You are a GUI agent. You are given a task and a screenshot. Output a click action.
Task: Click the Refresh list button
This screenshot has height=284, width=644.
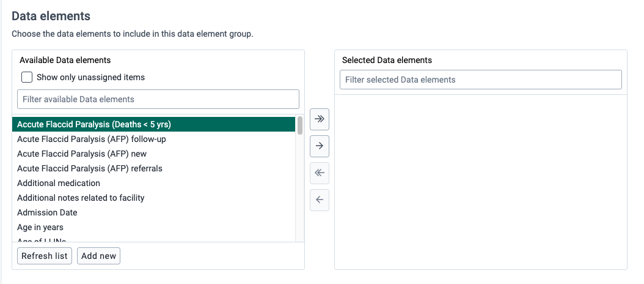click(45, 256)
